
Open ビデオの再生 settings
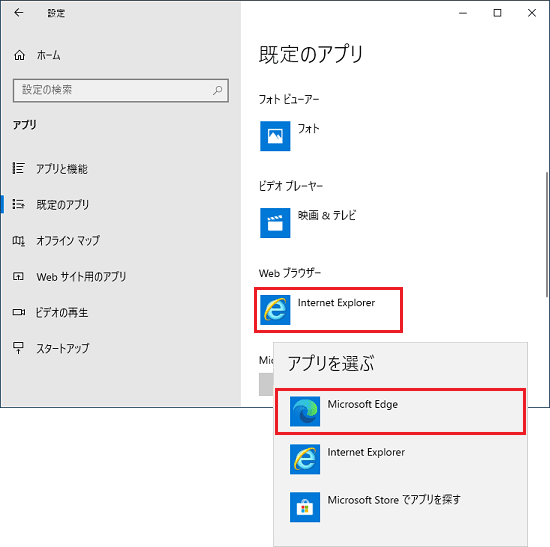click(x=50, y=312)
